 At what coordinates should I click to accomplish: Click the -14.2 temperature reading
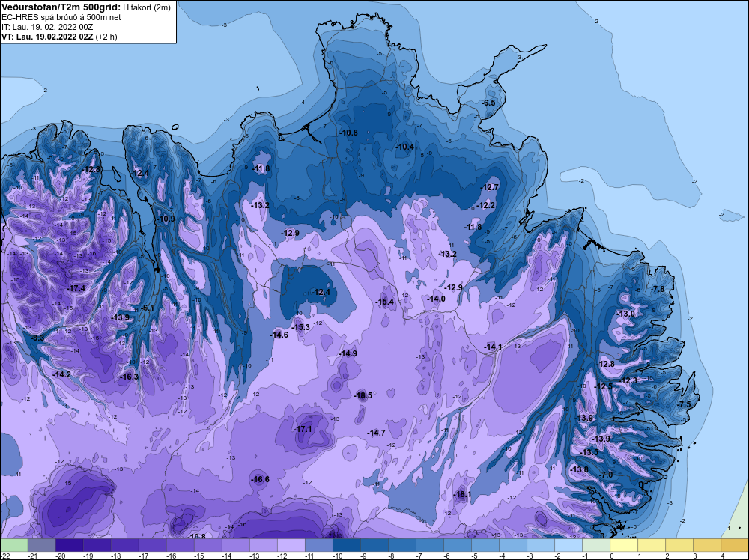tap(61, 374)
